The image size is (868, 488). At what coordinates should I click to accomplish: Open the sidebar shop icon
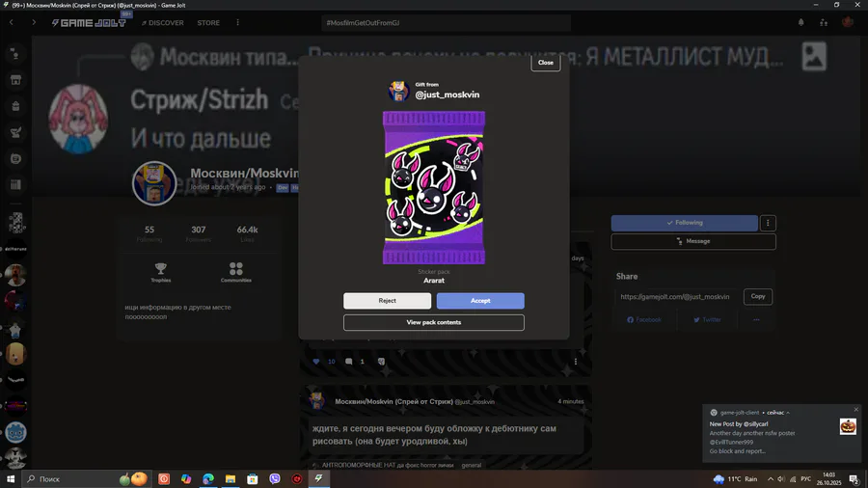[x=15, y=80]
